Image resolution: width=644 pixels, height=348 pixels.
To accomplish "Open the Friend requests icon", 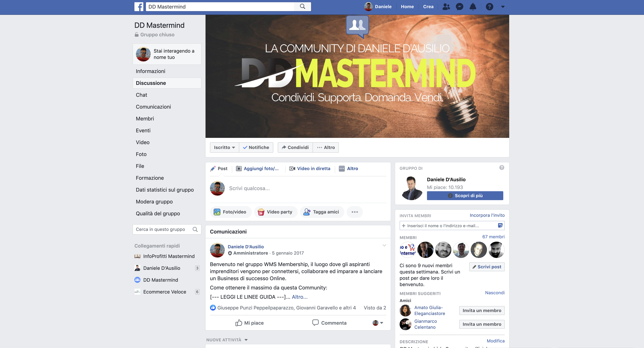I will coord(446,7).
